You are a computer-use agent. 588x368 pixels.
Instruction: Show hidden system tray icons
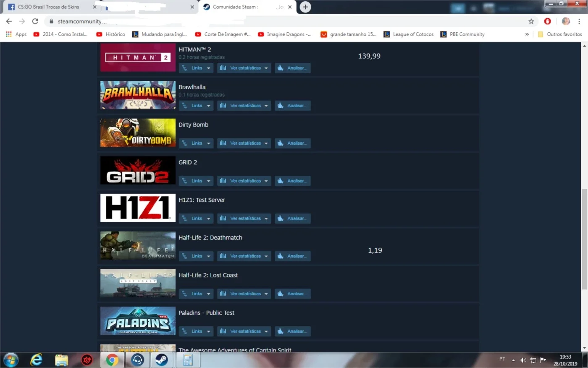[513, 360]
